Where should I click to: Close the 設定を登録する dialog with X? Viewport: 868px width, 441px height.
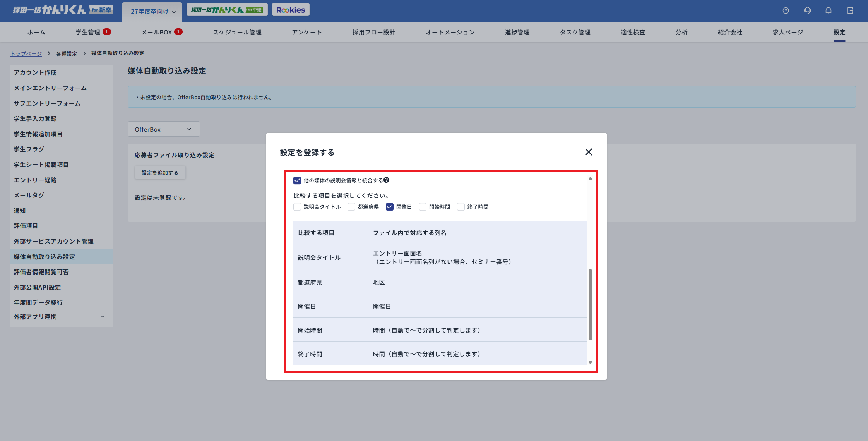tap(588, 152)
